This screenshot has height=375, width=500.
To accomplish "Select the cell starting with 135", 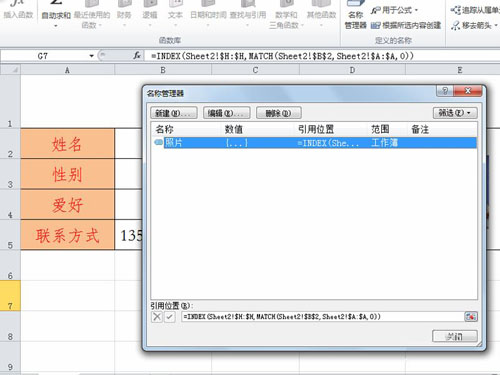I will click(x=129, y=235).
